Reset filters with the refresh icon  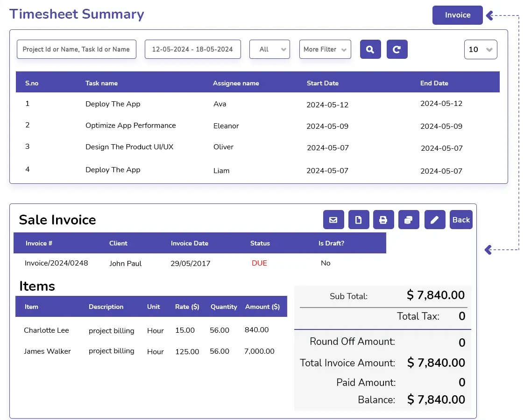[397, 49]
